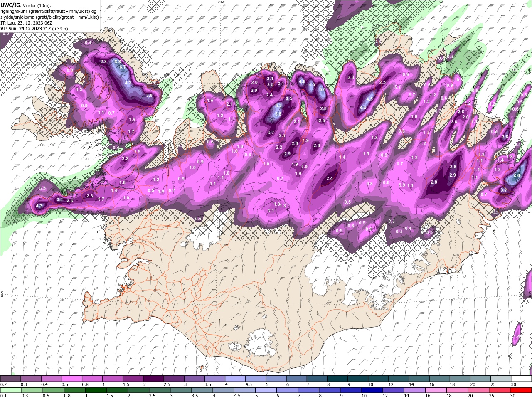Click the 6.7 snowfall value on the map
This screenshot has height=399, width=532.
click(x=123, y=67)
